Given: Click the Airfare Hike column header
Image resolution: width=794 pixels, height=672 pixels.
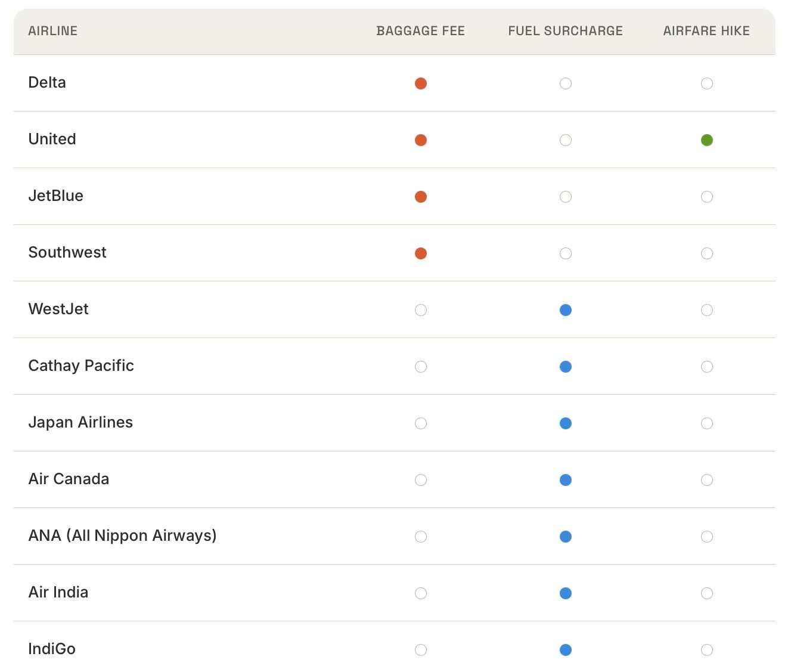Looking at the screenshot, I should (706, 31).
